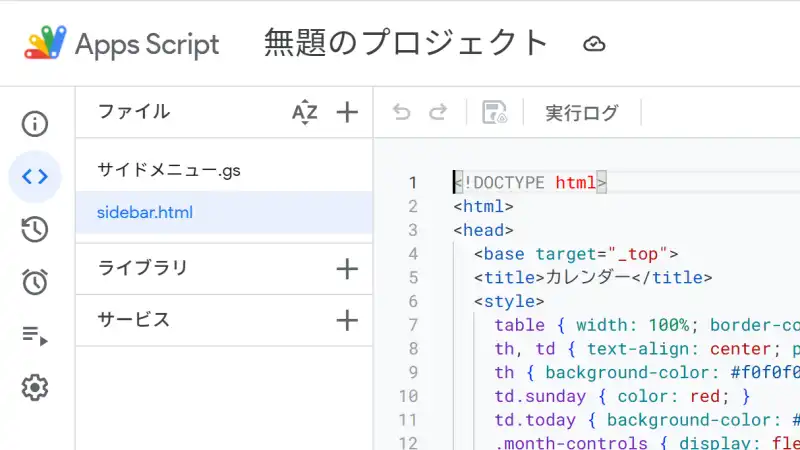
Task: Place cursor on line 1 DOCTYPE code
Action: (530, 183)
